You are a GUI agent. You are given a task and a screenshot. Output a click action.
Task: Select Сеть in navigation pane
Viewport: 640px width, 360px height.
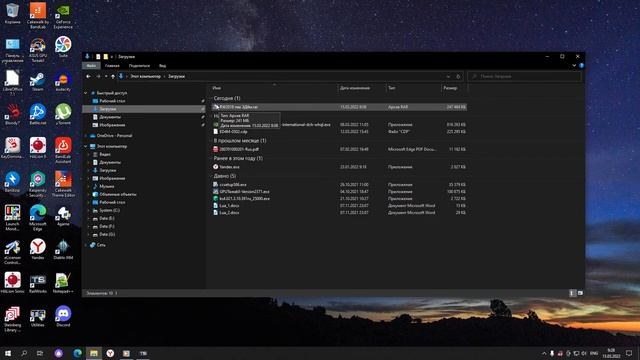pos(101,245)
